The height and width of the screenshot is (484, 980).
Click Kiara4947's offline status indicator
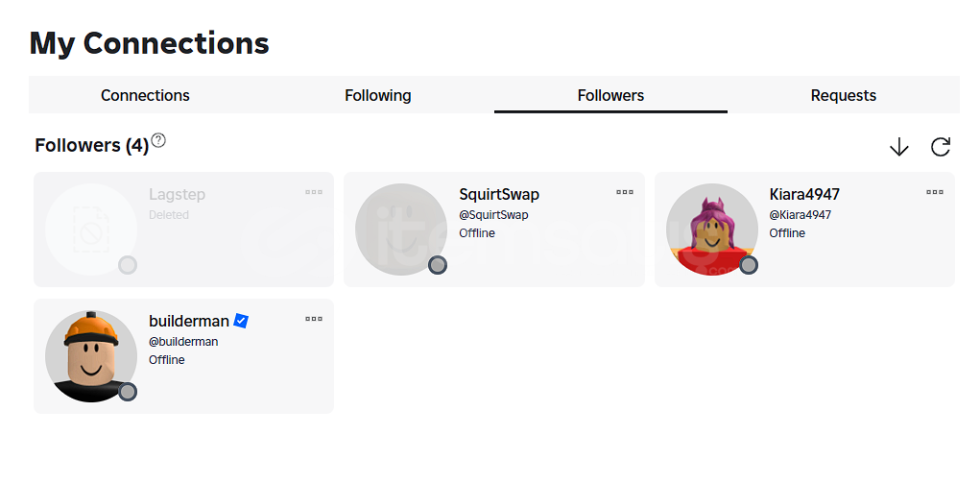point(749,265)
